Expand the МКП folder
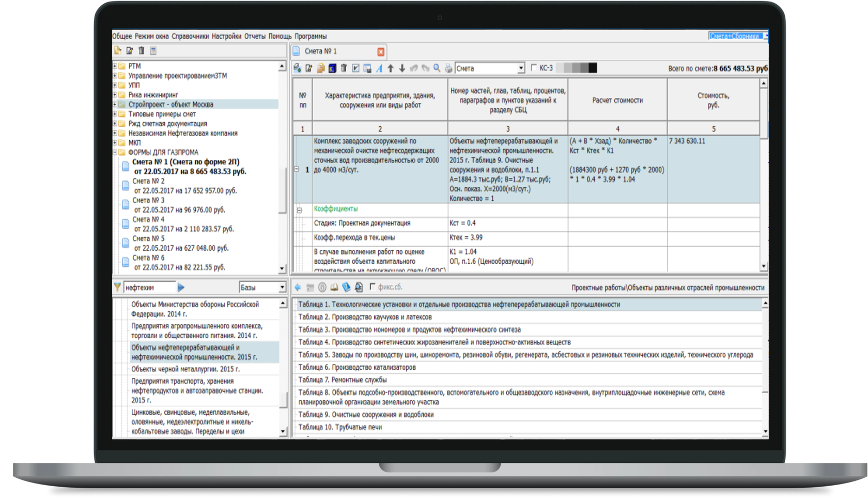868x498 pixels. (x=115, y=143)
